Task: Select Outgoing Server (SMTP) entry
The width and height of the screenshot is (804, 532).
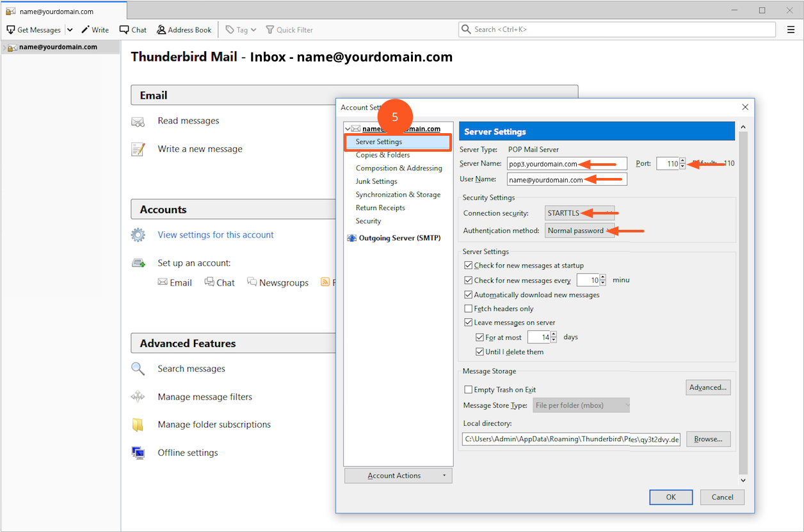Action: [399, 238]
